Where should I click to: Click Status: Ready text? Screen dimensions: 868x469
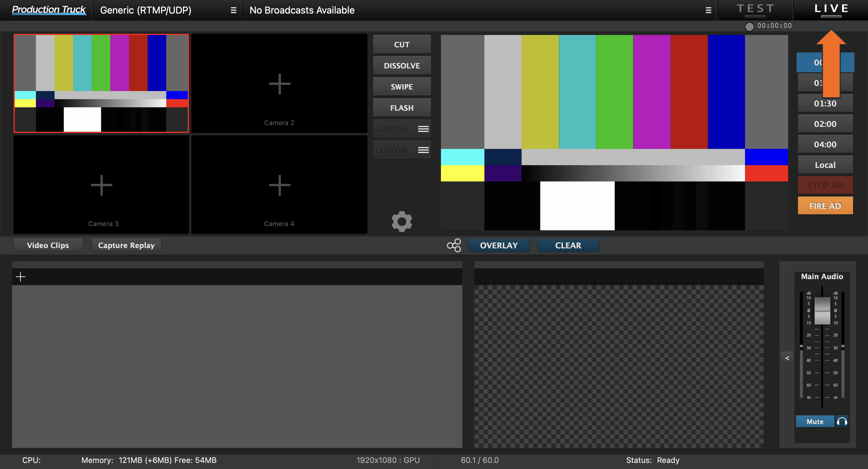pos(653,460)
